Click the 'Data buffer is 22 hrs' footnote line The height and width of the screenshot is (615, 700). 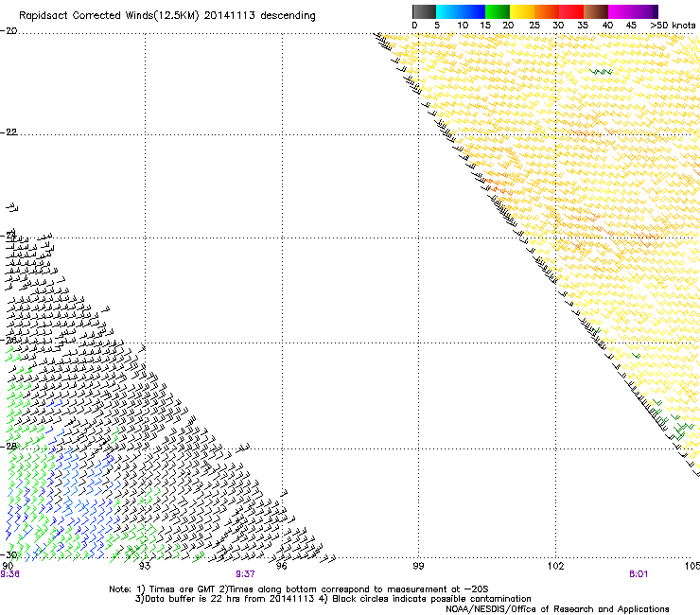click(333, 599)
